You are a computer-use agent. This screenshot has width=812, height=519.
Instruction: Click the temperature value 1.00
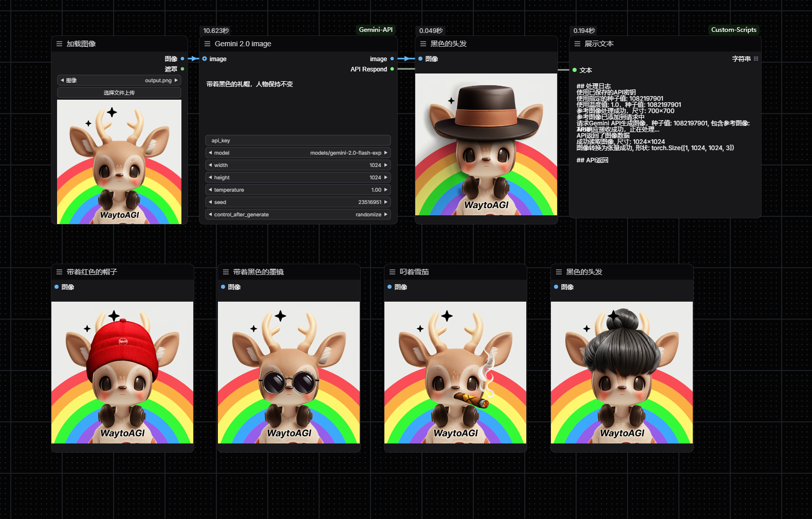pos(376,190)
